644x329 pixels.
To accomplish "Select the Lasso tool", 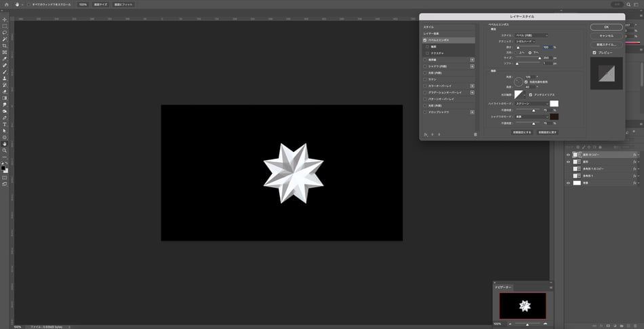I will [x=5, y=33].
